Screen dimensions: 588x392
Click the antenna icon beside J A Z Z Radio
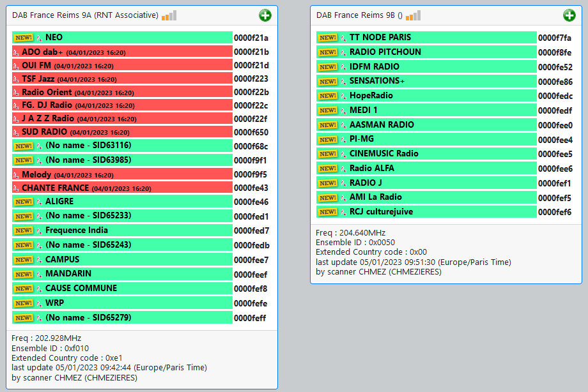(16, 119)
